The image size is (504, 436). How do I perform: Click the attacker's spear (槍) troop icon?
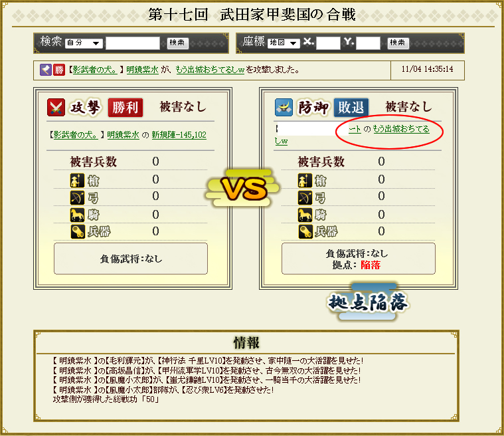(x=77, y=180)
